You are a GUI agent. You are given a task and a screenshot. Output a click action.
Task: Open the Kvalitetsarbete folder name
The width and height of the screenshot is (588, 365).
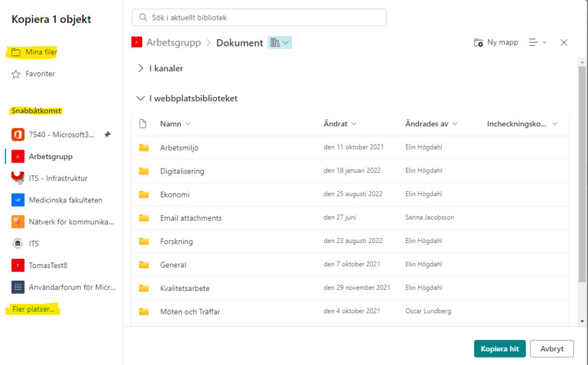coord(185,288)
